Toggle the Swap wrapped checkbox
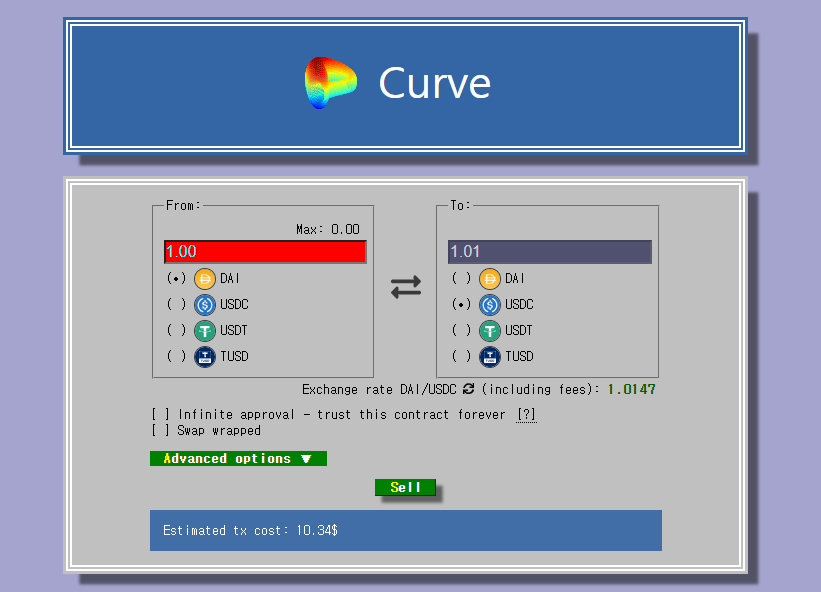 [161, 430]
